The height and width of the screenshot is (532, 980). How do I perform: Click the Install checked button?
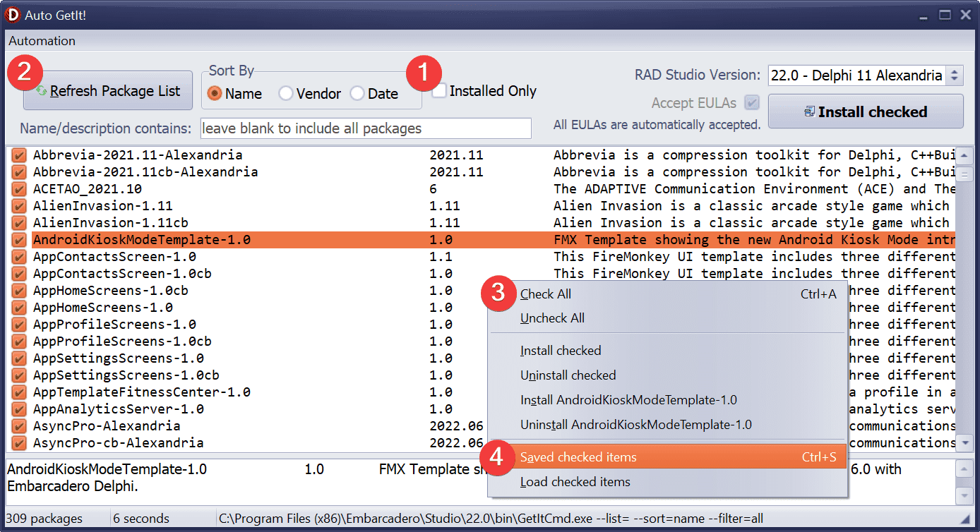point(866,111)
